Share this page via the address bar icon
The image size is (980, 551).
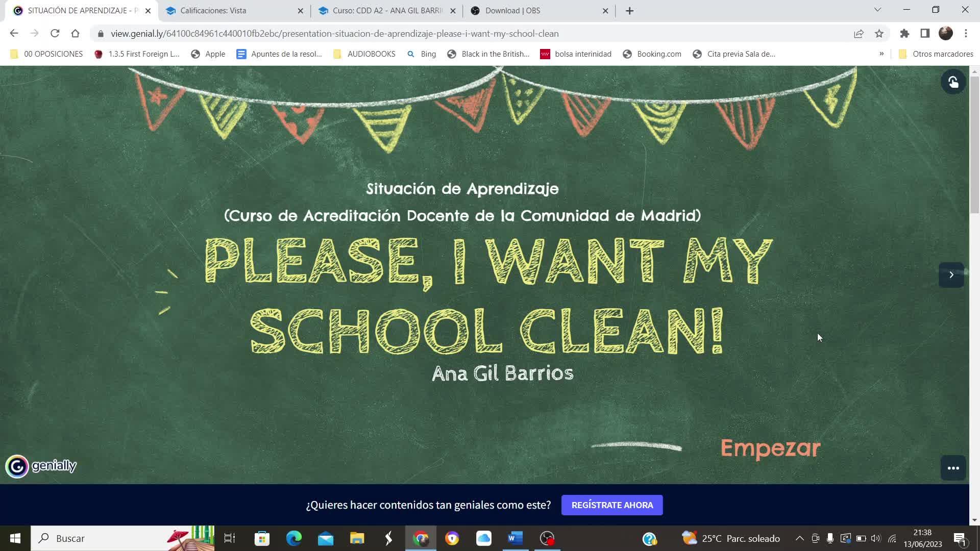pyautogui.click(x=859, y=34)
